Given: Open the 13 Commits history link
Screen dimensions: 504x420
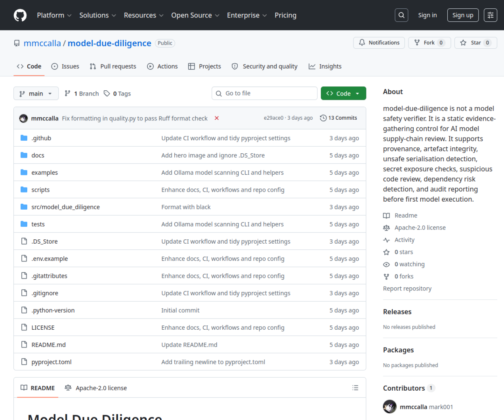Looking at the screenshot, I should (x=338, y=118).
